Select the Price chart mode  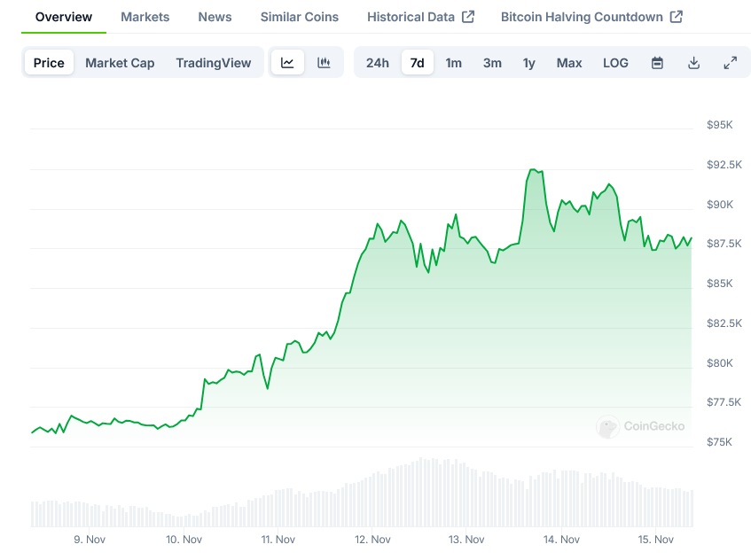click(49, 63)
